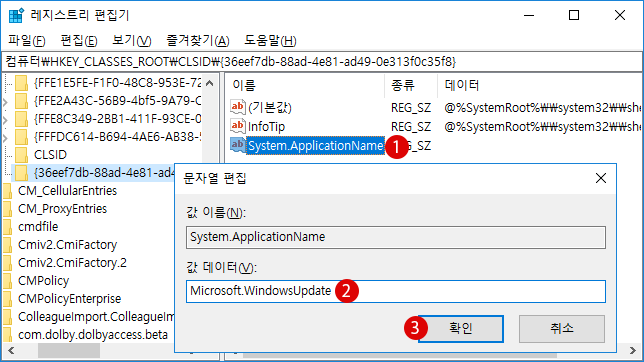Select the {FFE8C349-2BB1-411F key text
Image resolution: width=644 pixels, height=362 pixels.
pyautogui.click(x=117, y=119)
